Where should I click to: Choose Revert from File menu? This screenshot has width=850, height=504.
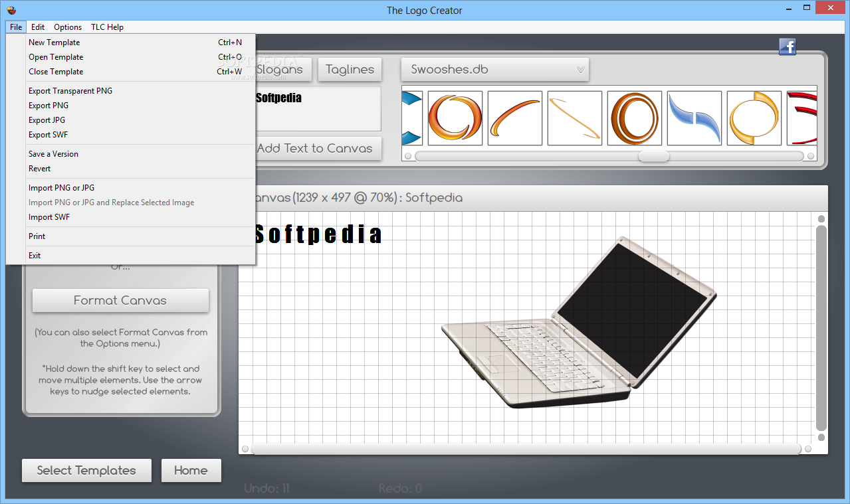coord(130,169)
